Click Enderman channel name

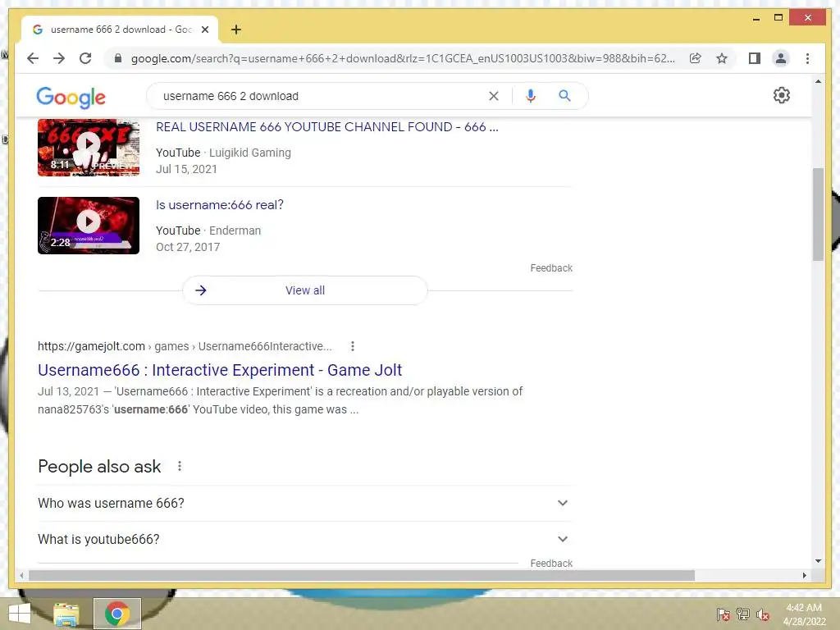(235, 231)
